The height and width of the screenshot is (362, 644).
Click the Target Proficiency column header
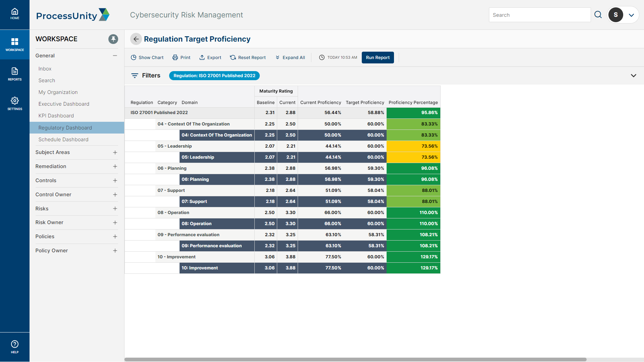tap(365, 102)
